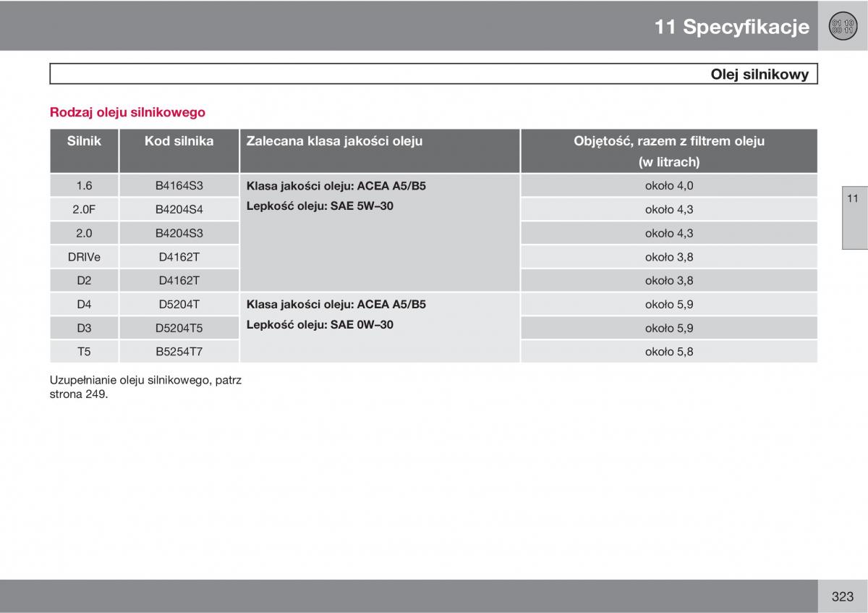Click the chapter '11' side tab
Screen dimensions: 868x613
(854, 216)
